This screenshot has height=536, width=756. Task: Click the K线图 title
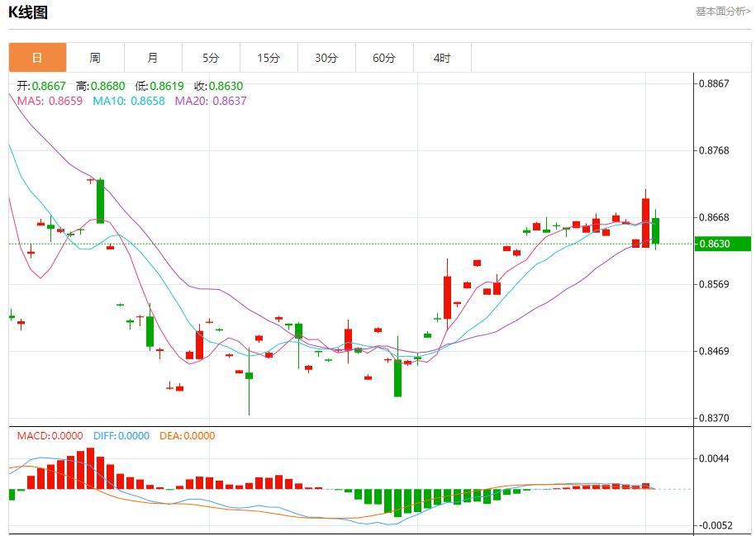coord(28,12)
